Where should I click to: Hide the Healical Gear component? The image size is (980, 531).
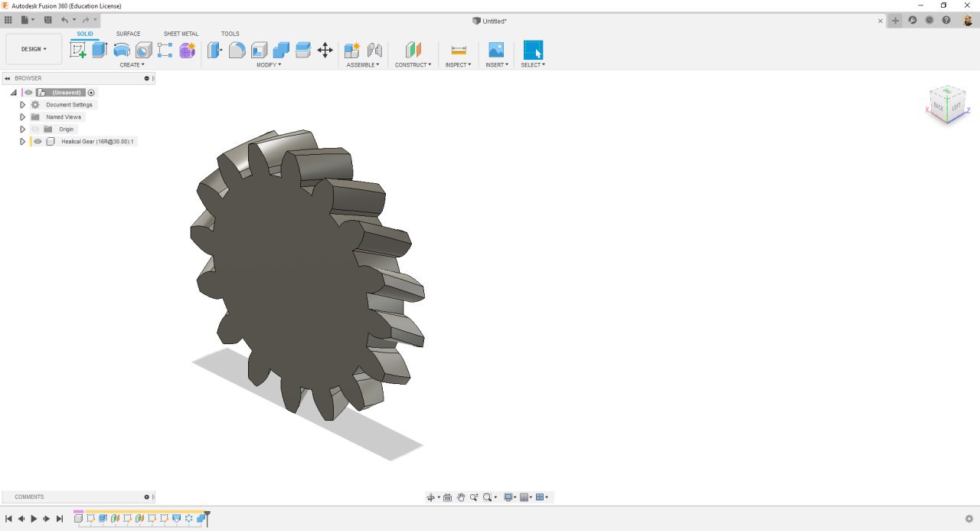(38, 142)
